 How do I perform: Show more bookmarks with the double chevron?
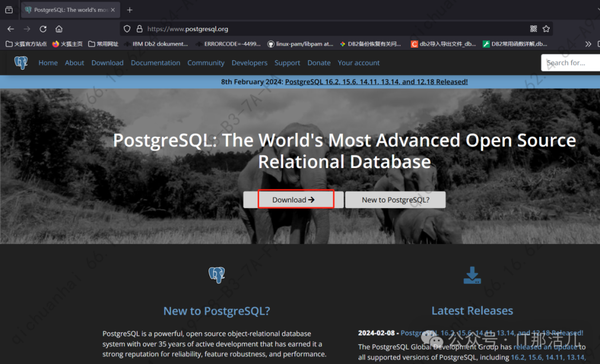tap(588, 44)
